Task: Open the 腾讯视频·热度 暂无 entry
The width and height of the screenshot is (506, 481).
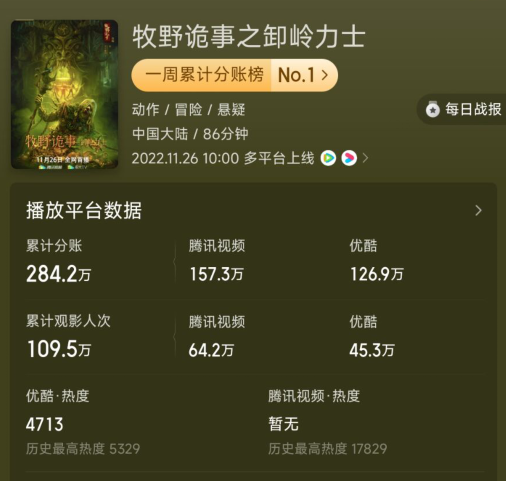Action: [x=284, y=424]
